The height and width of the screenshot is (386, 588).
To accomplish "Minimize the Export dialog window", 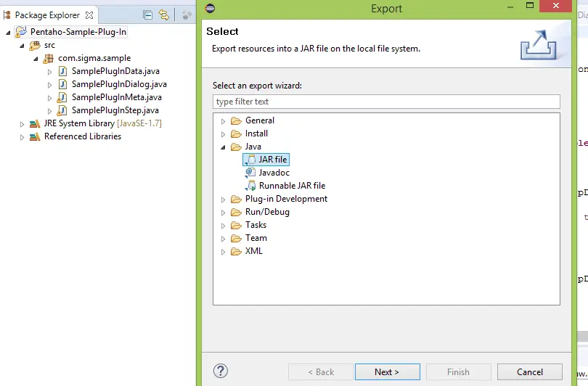I will coord(510,7).
